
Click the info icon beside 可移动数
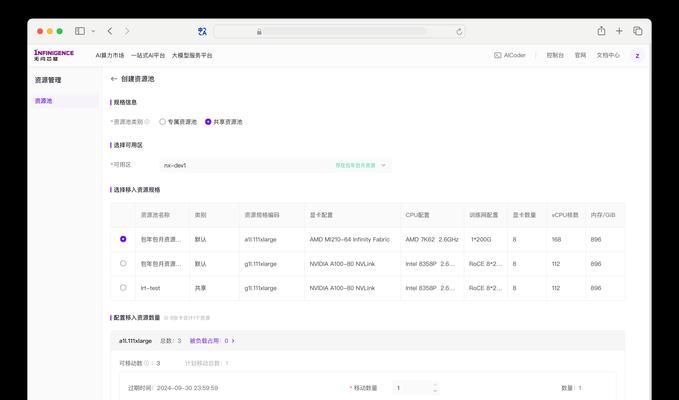(x=146, y=363)
